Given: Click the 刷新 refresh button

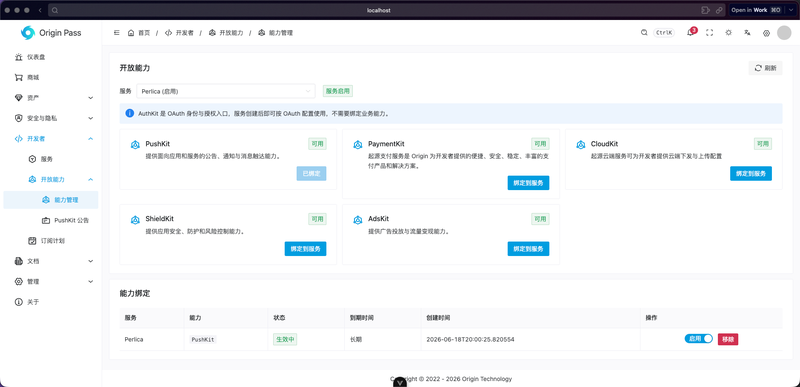Looking at the screenshot, I should (765, 68).
